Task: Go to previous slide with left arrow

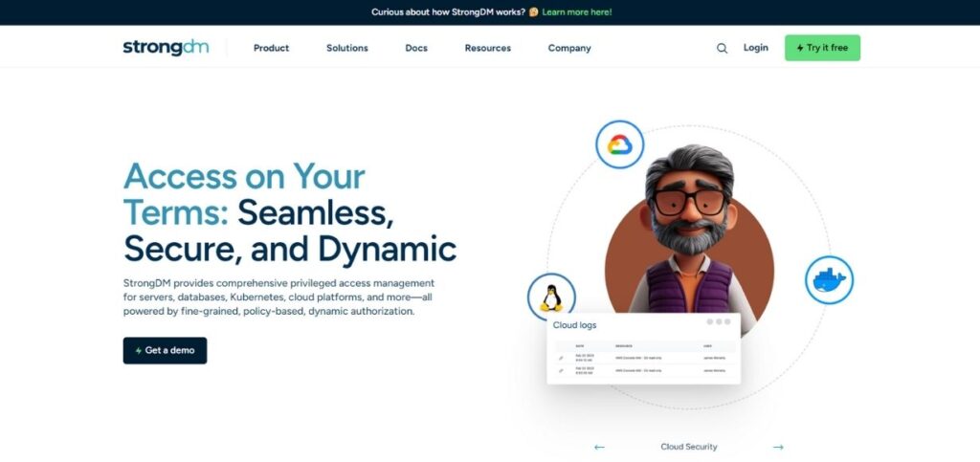Action: [599, 447]
